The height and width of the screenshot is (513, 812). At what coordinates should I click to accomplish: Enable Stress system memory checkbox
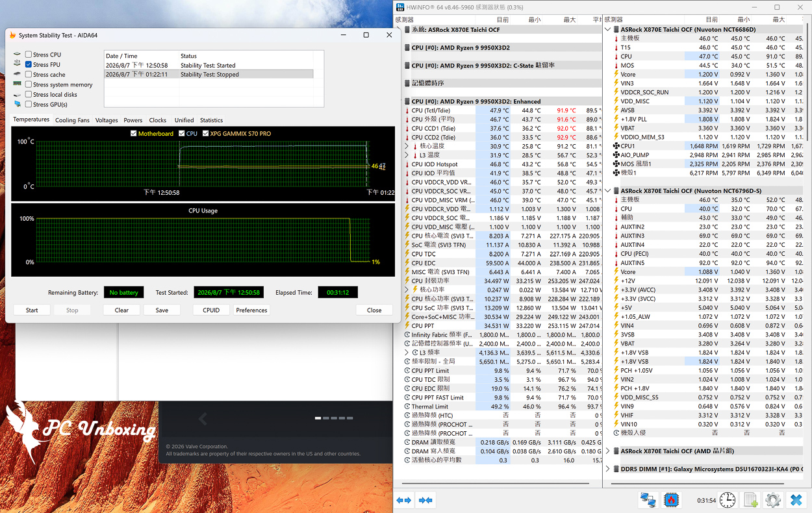[29, 84]
